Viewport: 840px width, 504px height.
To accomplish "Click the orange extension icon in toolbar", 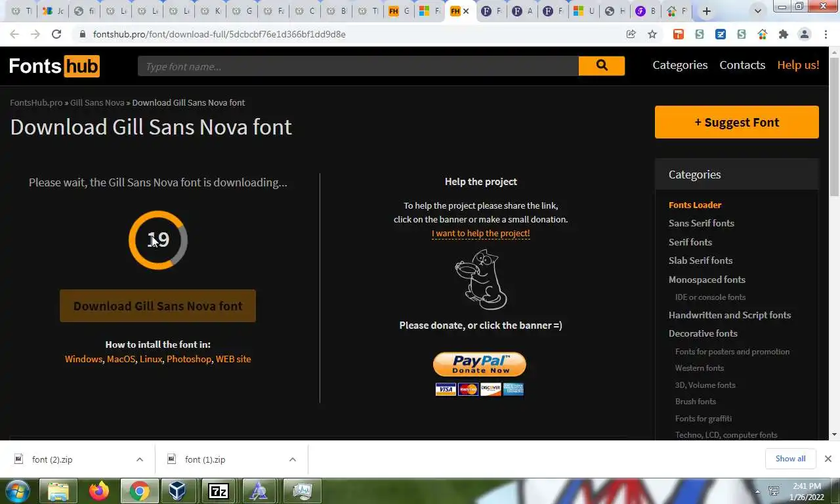I will (679, 34).
